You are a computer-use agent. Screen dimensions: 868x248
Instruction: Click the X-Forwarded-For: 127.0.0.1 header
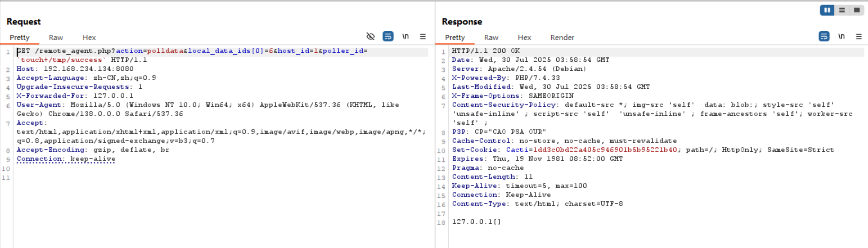[75, 96]
